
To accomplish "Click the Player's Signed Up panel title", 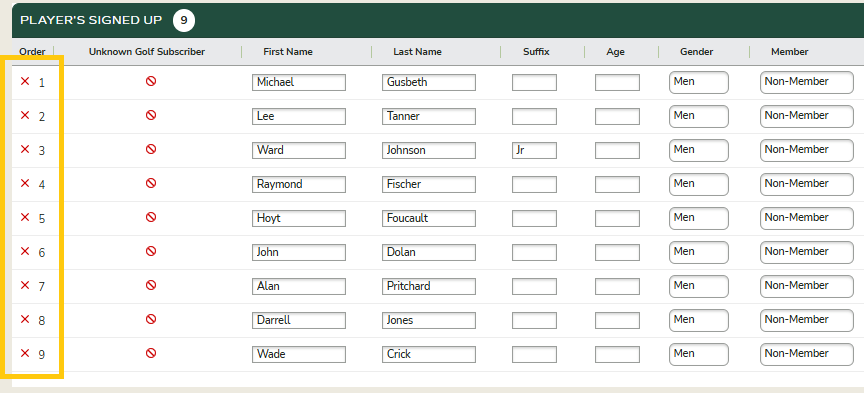I will pos(91,20).
